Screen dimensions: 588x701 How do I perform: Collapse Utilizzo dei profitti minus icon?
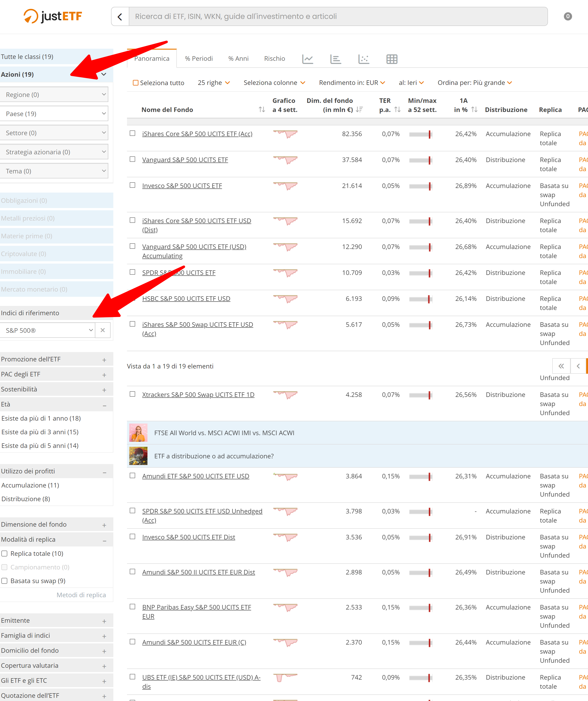point(104,472)
